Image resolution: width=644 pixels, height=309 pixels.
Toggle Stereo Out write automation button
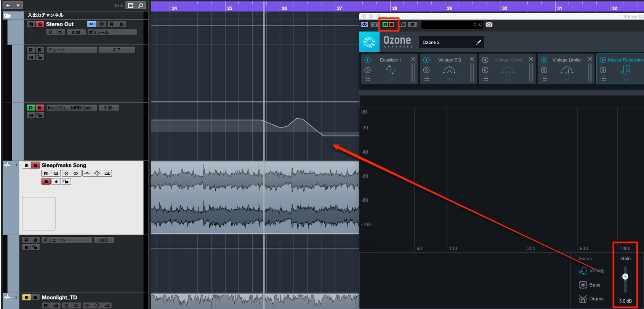(x=122, y=24)
